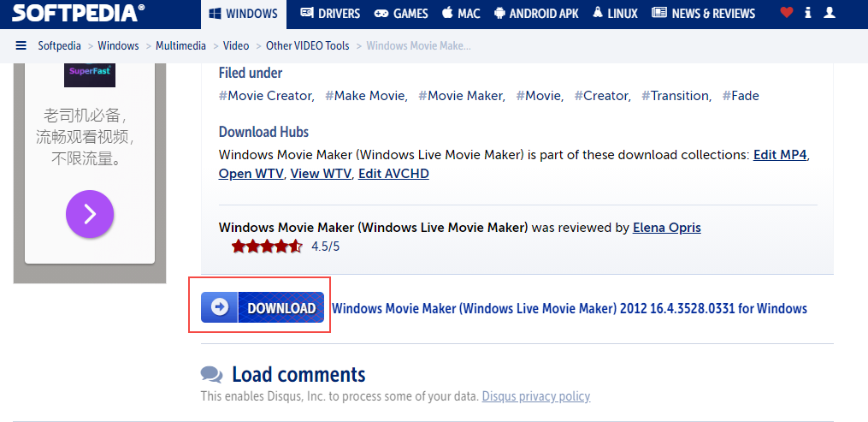Viewport: 868px width, 422px height.
Task: Open the Edit AVCHD collection
Action: (x=393, y=174)
